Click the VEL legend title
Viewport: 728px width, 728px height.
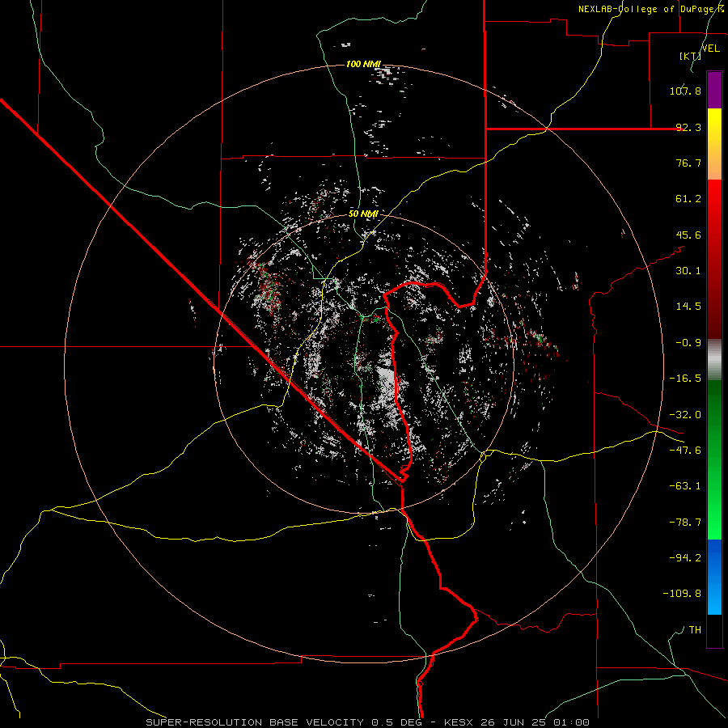click(711, 49)
